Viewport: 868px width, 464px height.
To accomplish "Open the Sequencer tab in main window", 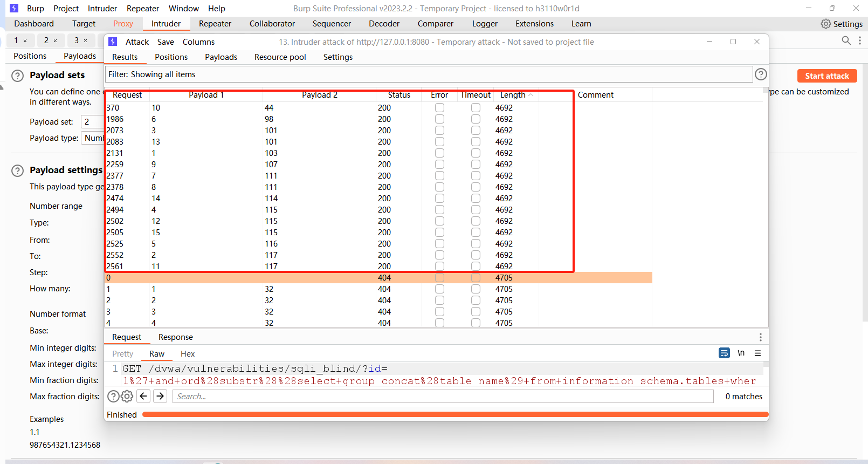I will point(332,24).
